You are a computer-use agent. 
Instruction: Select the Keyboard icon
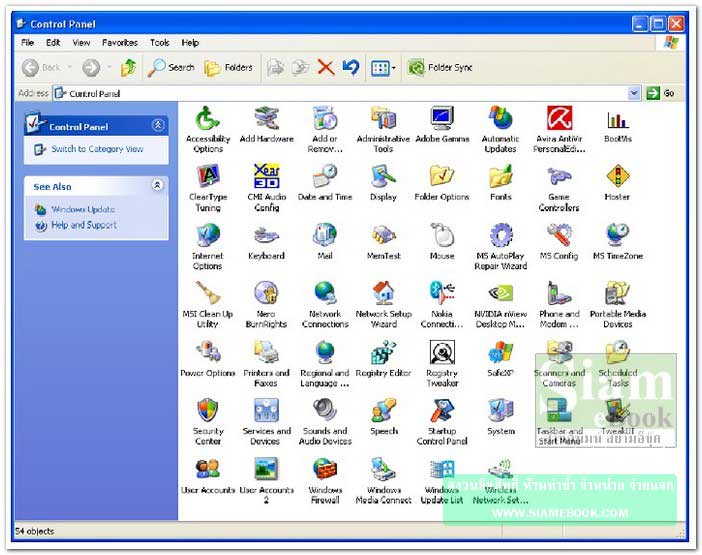point(266,235)
